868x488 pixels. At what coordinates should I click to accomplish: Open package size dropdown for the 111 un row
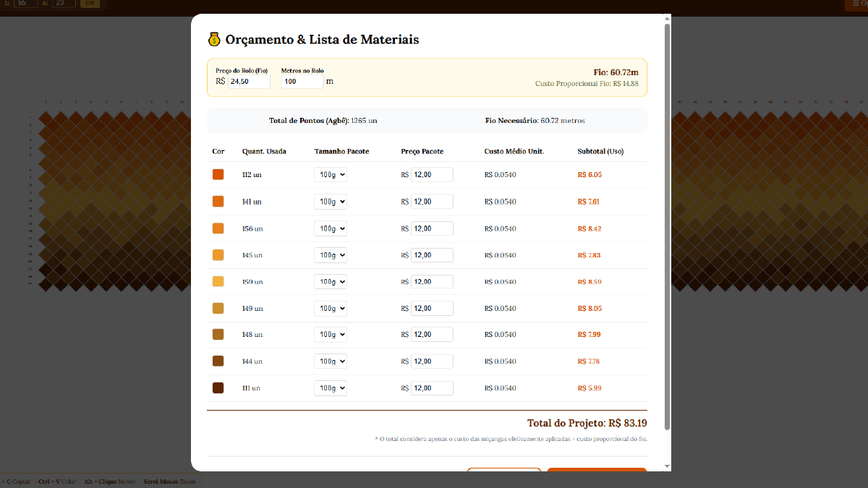coord(331,388)
